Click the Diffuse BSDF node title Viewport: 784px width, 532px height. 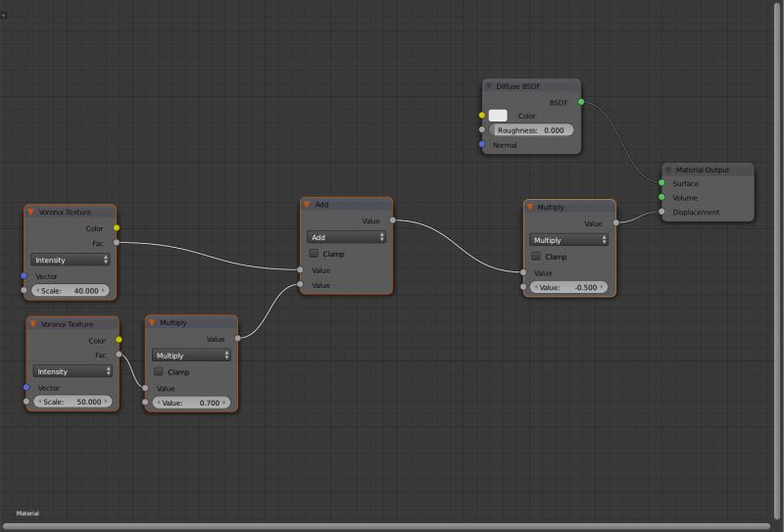click(x=518, y=86)
